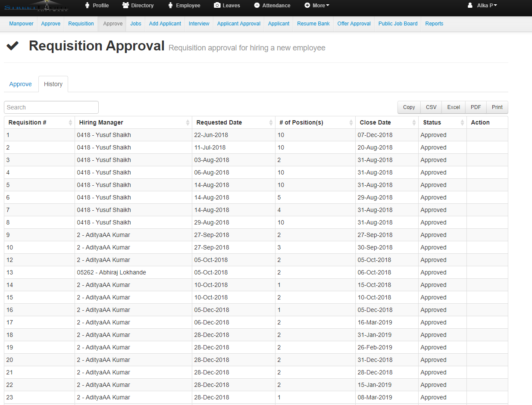Open the Manpower link
This screenshot has height=405, width=532.
(x=21, y=24)
